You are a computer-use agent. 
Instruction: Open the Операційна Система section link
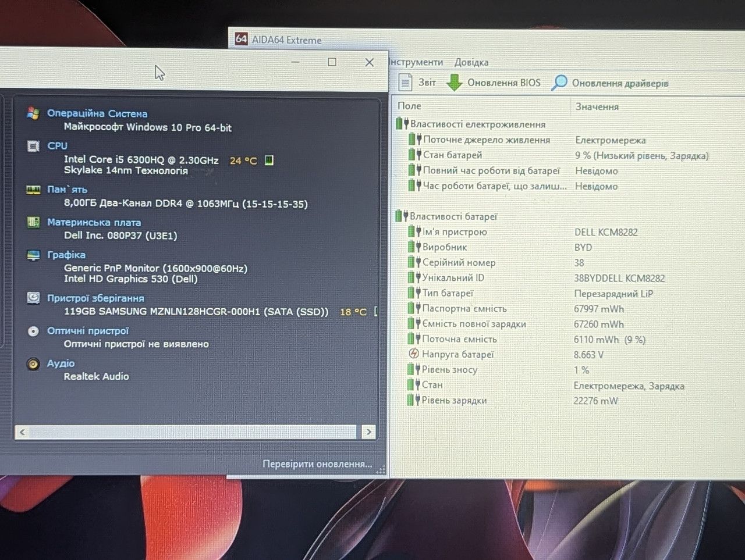(97, 113)
